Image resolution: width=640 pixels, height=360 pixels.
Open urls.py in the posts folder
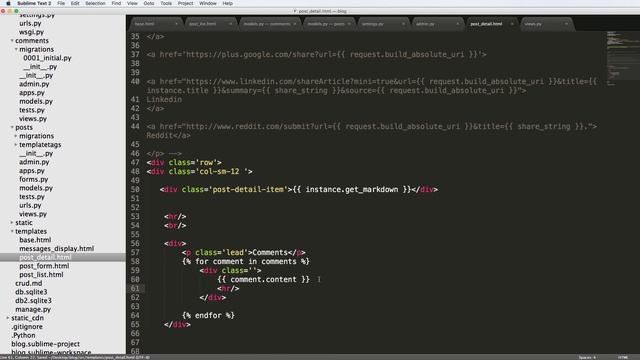click(x=30, y=205)
